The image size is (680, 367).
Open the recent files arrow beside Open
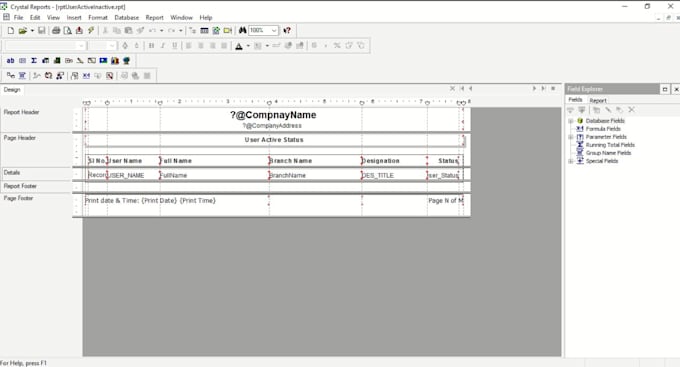click(x=32, y=30)
